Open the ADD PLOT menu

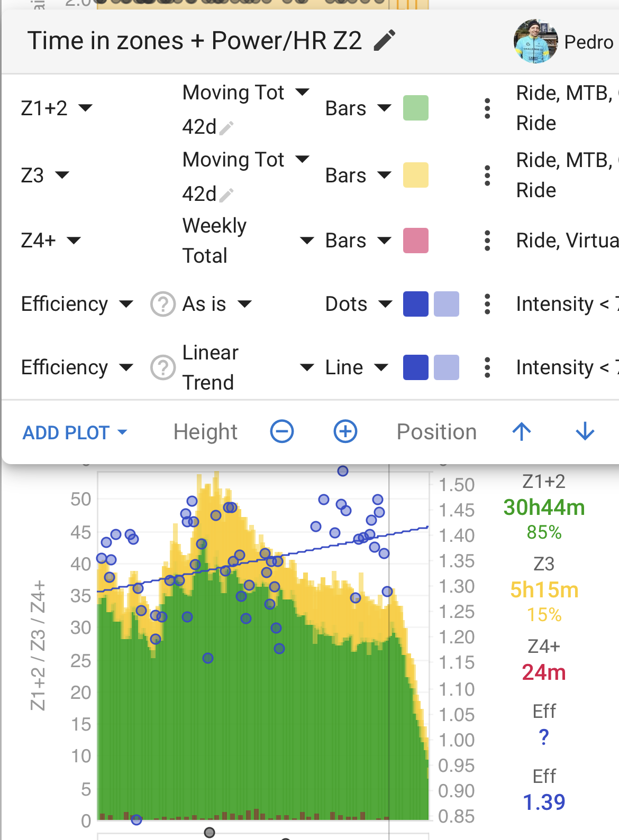[75, 432]
